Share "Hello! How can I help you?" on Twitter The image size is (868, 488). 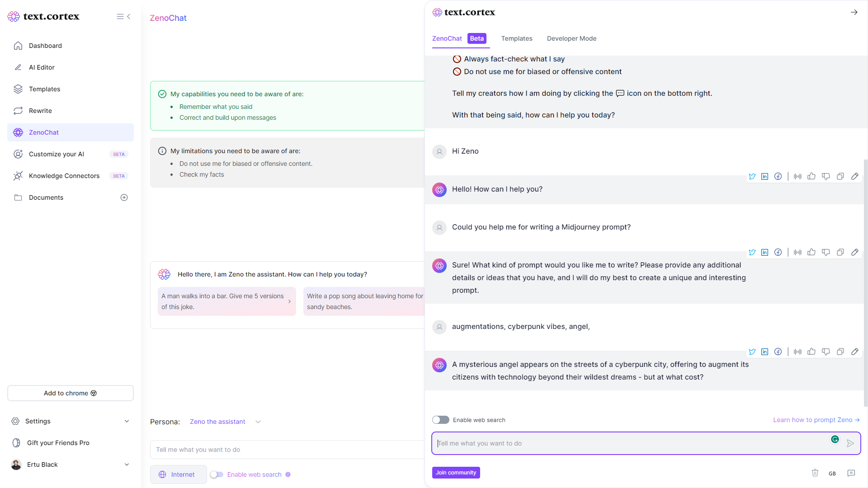[752, 176]
